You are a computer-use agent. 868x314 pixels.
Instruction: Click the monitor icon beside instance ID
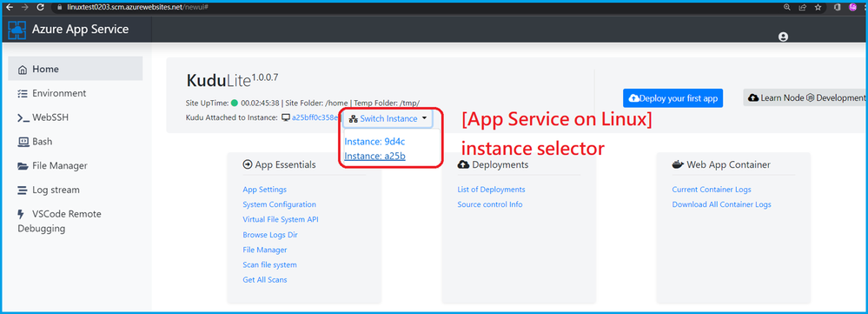click(x=286, y=117)
